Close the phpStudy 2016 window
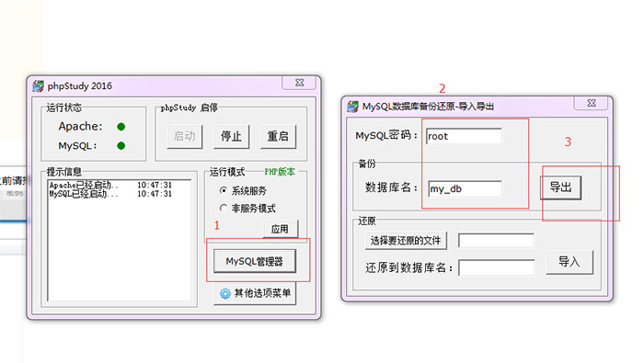The width and height of the screenshot is (644, 363). (x=299, y=83)
